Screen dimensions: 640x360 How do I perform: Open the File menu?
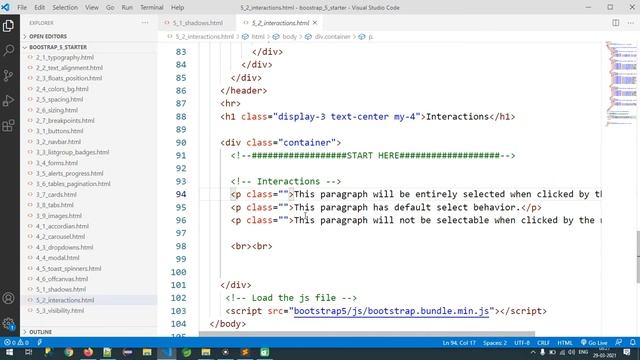tap(22, 7)
